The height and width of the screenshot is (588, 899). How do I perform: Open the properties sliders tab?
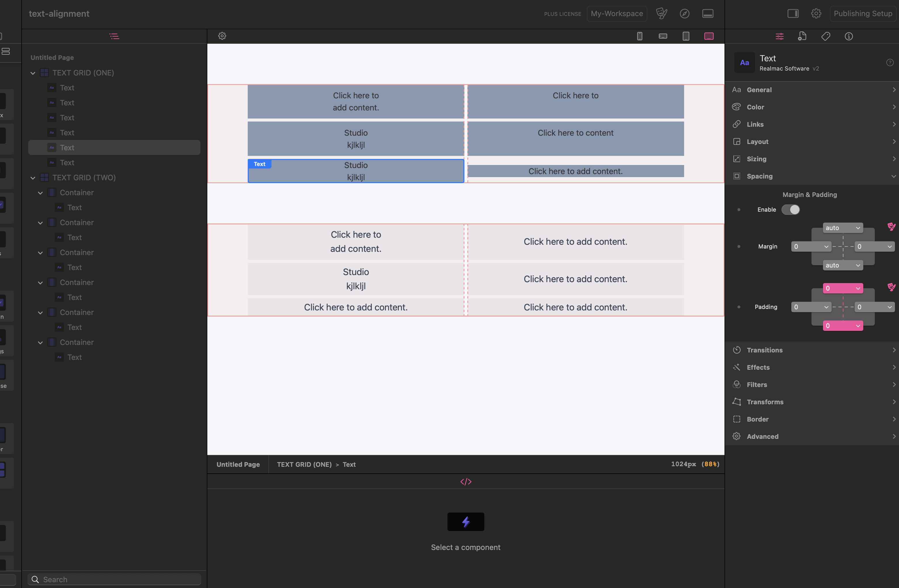coord(779,36)
